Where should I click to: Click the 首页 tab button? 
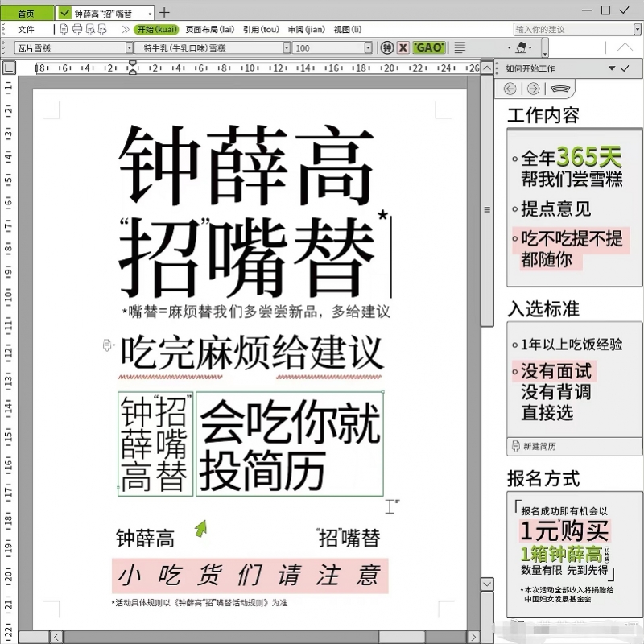(24, 12)
